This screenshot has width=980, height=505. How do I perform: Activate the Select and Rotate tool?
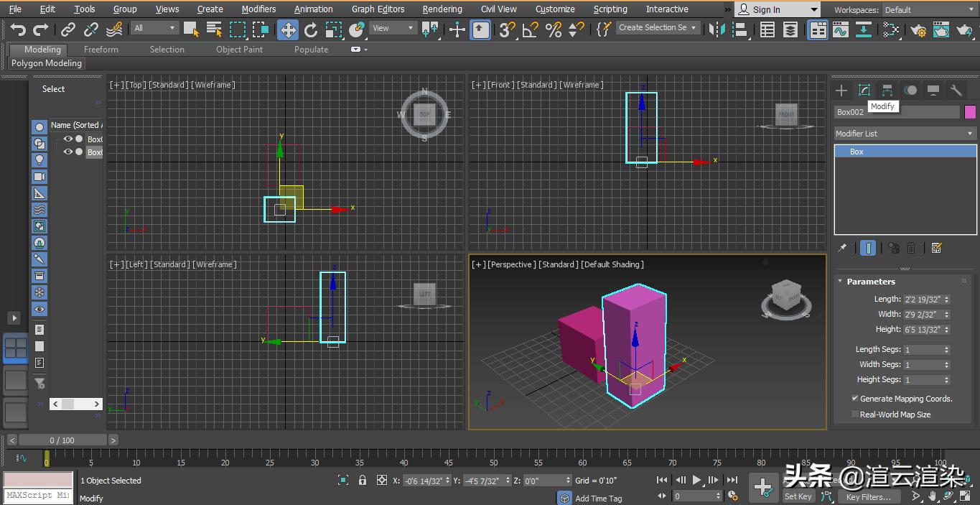click(311, 27)
